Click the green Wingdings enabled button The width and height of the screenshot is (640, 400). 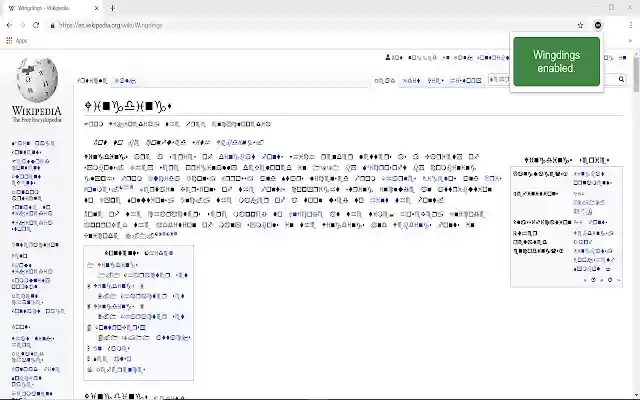[x=557, y=62]
